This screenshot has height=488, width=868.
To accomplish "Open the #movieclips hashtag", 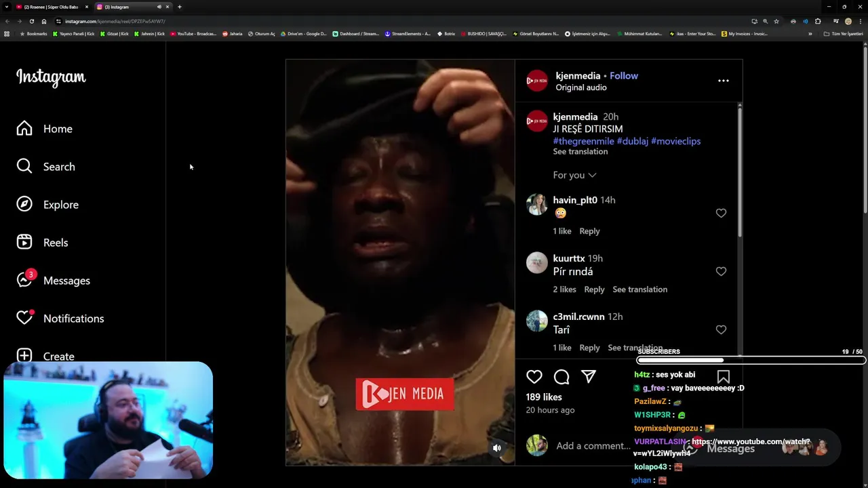I will tap(675, 141).
